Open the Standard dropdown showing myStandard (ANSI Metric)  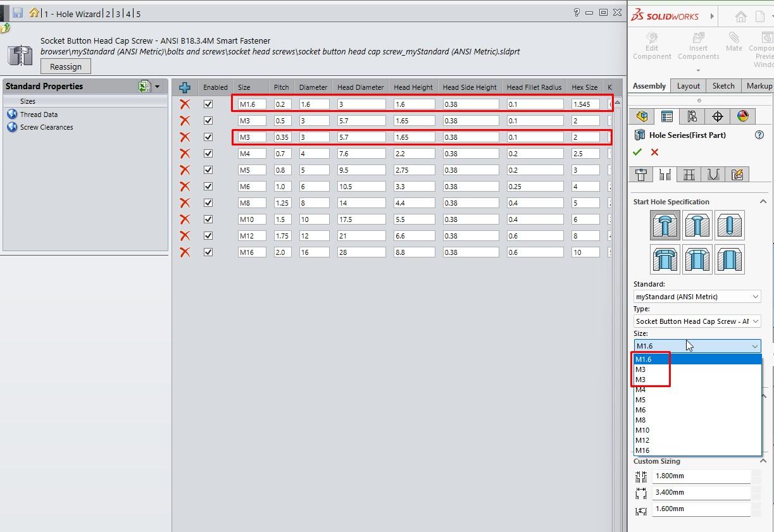[x=697, y=296]
